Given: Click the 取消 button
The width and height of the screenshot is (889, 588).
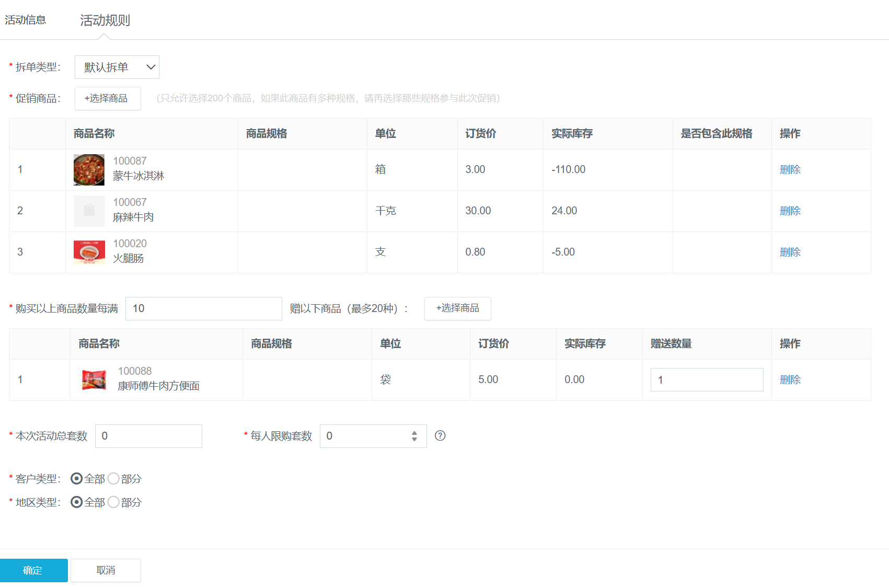Looking at the screenshot, I should click(x=106, y=570).
